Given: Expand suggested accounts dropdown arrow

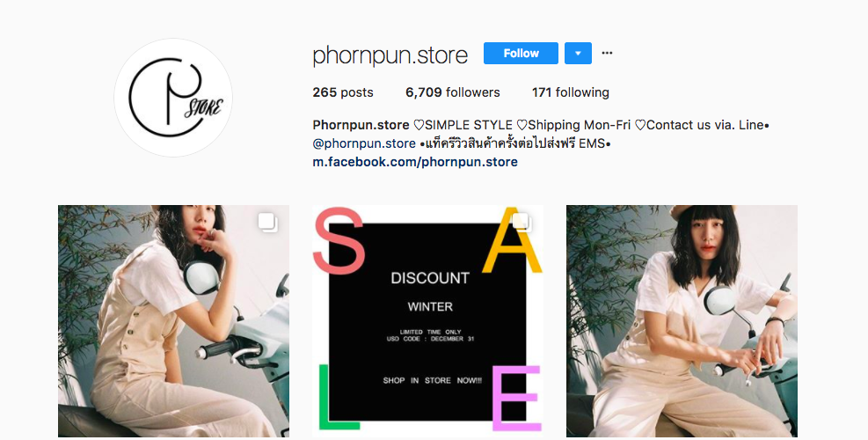Looking at the screenshot, I should [578, 53].
